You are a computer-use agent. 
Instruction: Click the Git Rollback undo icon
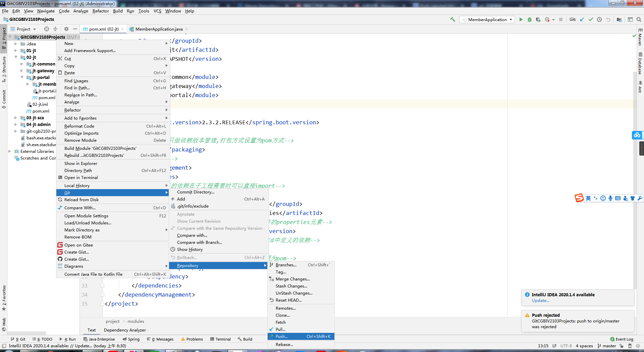pos(608,19)
